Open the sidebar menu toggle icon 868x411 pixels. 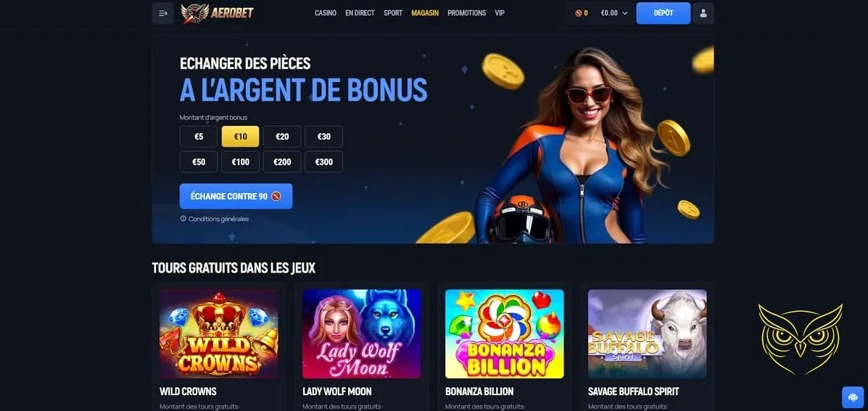tap(162, 13)
